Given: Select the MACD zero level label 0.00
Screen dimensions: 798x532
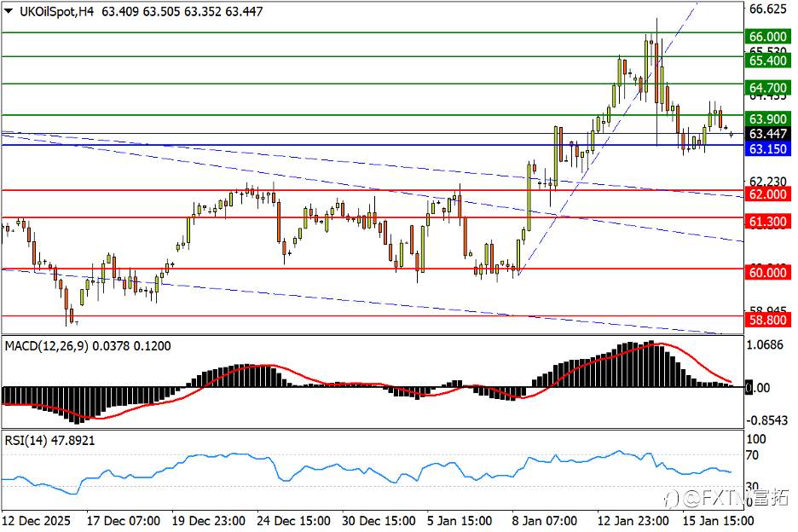Looking at the screenshot, I should pos(757,387).
